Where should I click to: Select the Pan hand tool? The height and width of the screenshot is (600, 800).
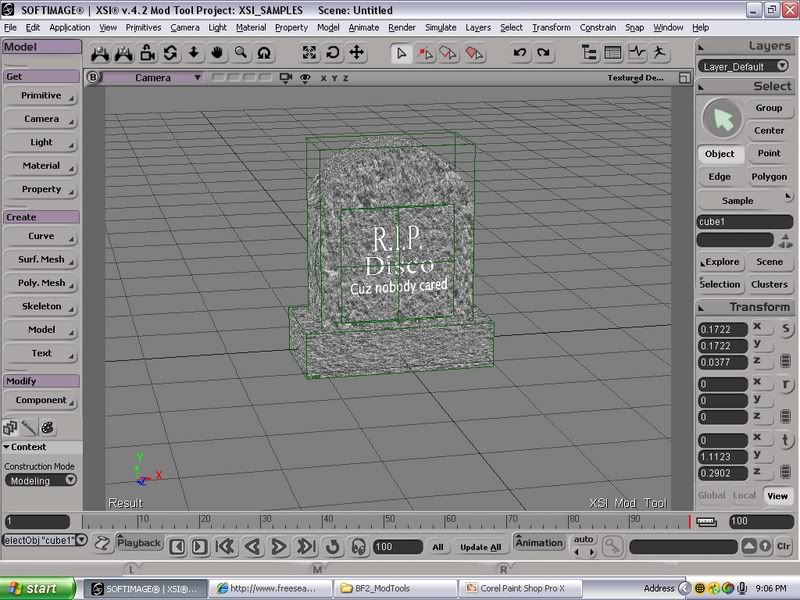coord(217,53)
